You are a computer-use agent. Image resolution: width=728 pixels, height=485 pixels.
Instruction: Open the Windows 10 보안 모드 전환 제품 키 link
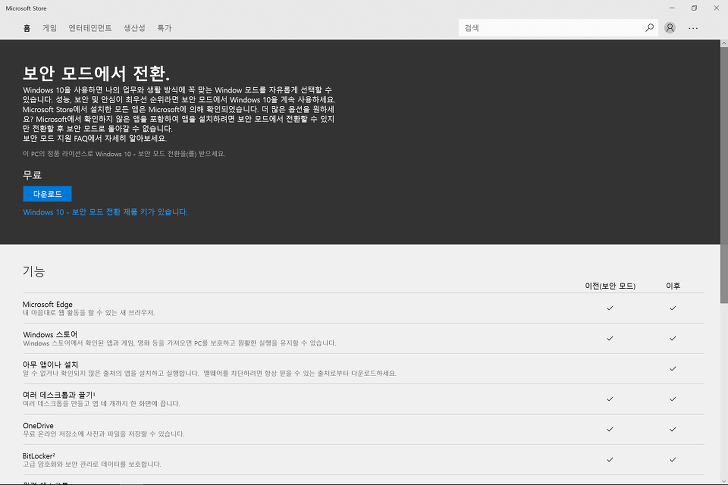pyautogui.click(x=105, y=212)
